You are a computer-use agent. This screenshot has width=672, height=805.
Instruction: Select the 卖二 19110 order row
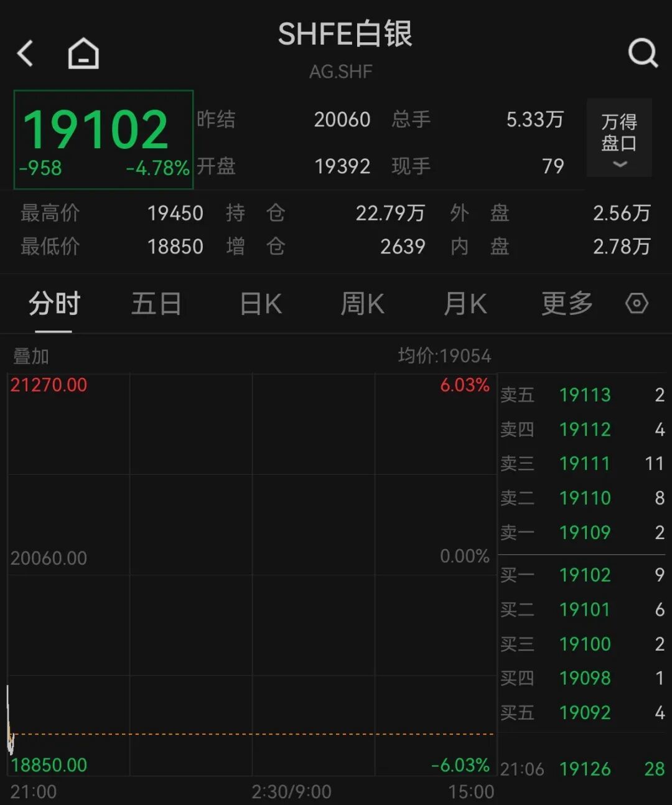582,498
